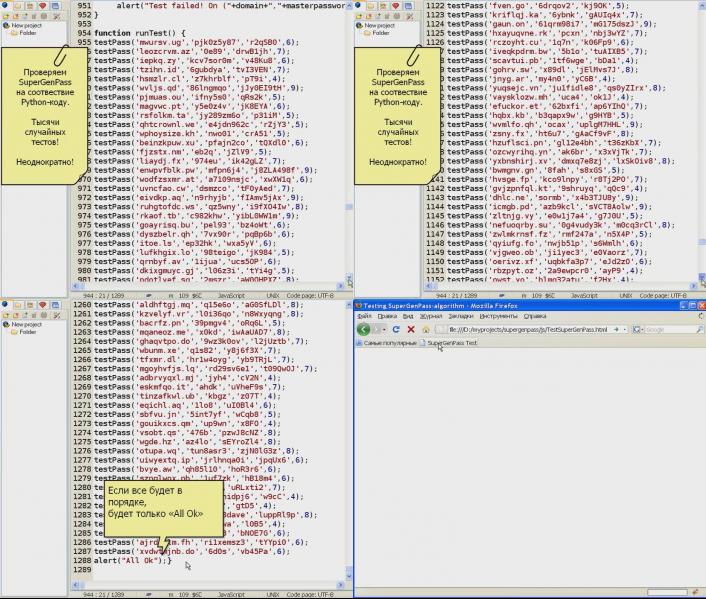Click the blue panel icon in top-right editor
The image size is (706, 599).
[x=408, y=5]
